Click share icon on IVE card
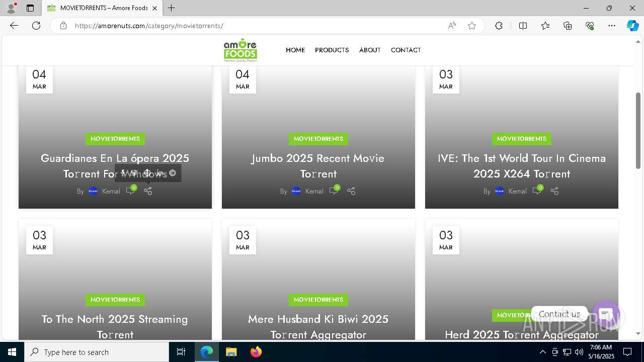Viewport: 644px width, 362px height. pyautogui.click(x=554, y=191)
